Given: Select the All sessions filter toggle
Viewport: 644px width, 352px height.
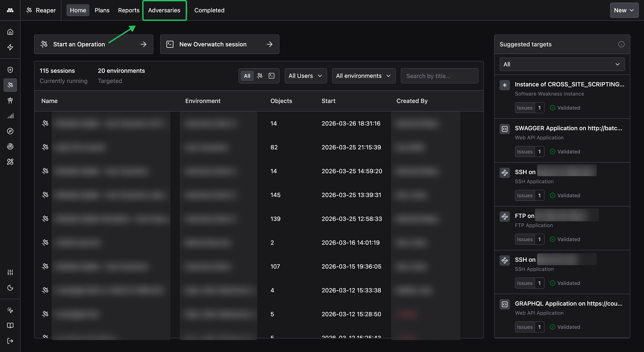Looking at the screenshot, I should tap(247, 75).
